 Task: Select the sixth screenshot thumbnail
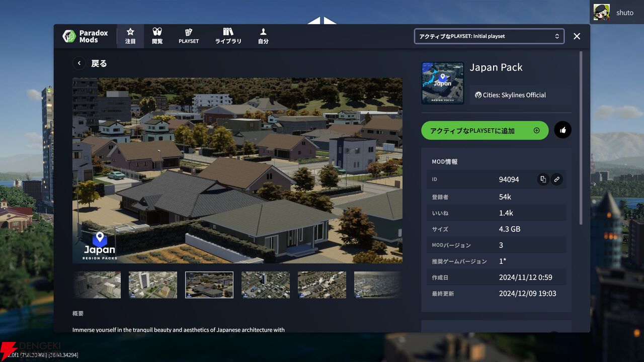[378, 285]
